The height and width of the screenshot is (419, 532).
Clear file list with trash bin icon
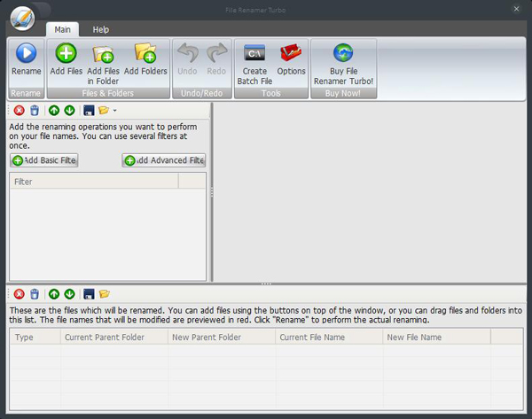pos(35,294)
